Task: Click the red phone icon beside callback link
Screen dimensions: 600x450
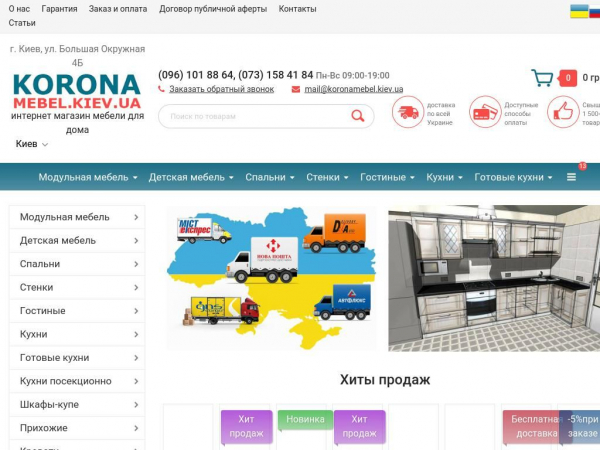Action: [161, 89]
